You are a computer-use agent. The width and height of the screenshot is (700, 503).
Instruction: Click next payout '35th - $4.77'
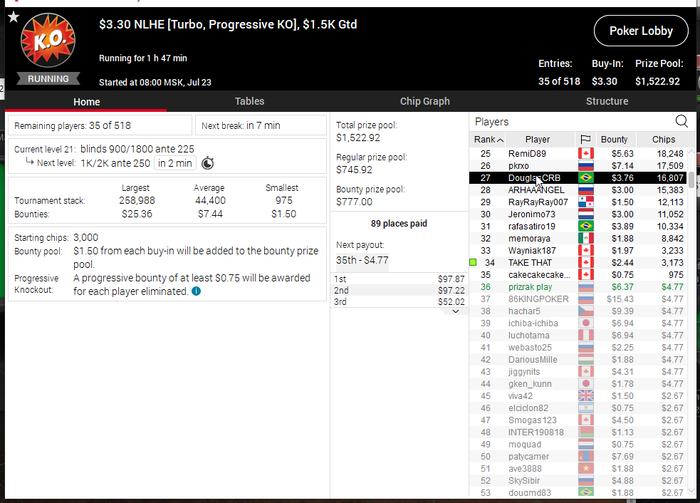[362, 260]
